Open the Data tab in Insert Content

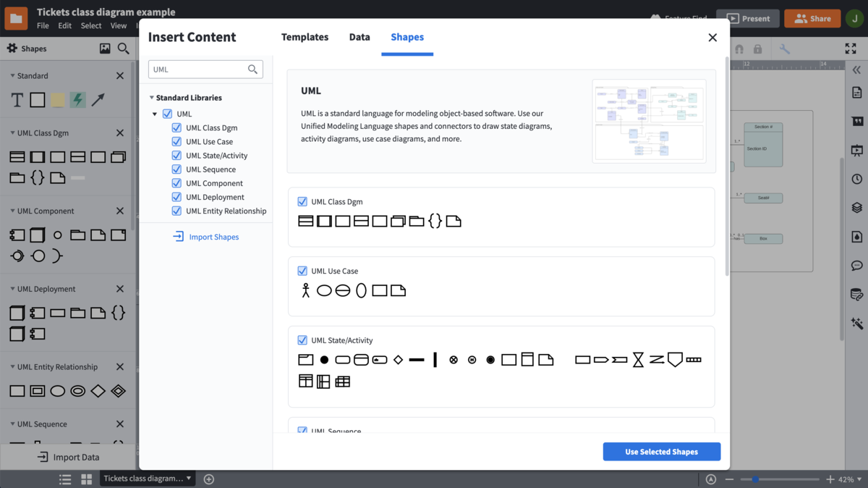pyautogui.click(x=359, y=36)
